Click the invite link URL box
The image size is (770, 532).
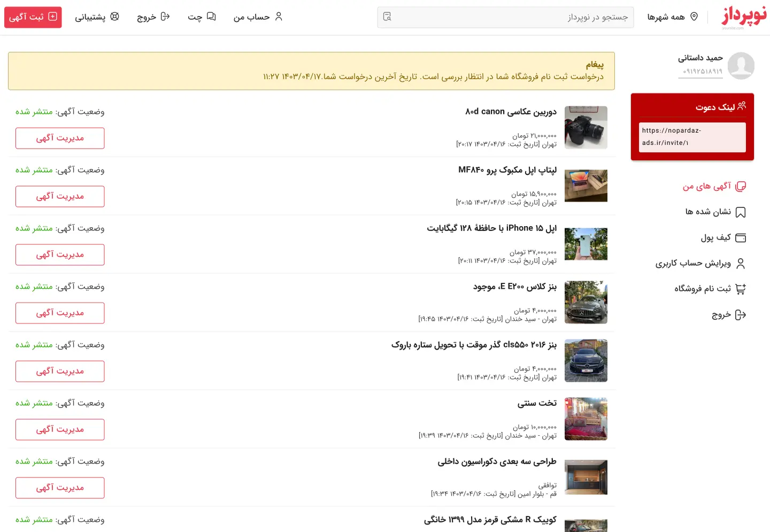click(692, 137)
